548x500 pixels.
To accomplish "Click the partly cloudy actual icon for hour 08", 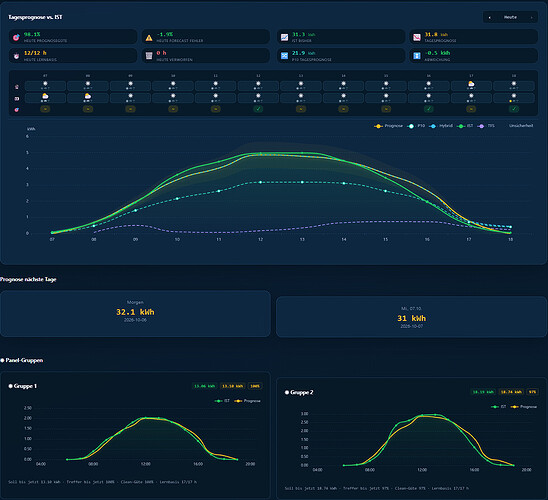I will (88, 96).
